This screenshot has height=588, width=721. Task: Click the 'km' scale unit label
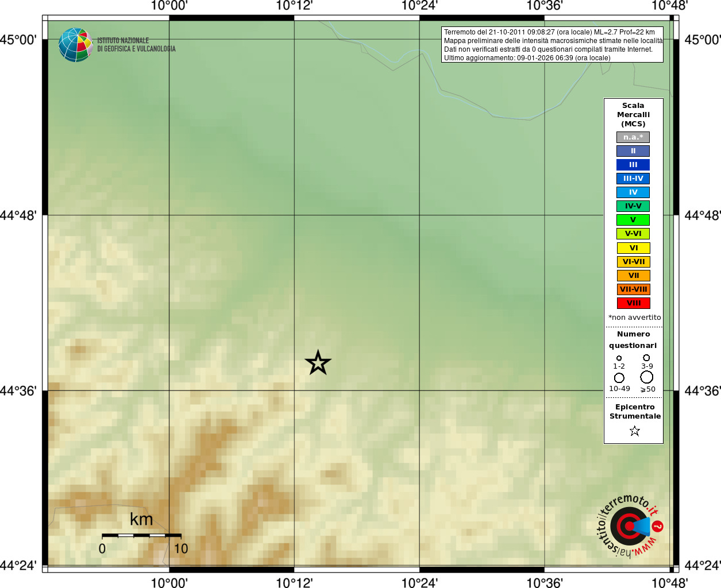point(141,519)
